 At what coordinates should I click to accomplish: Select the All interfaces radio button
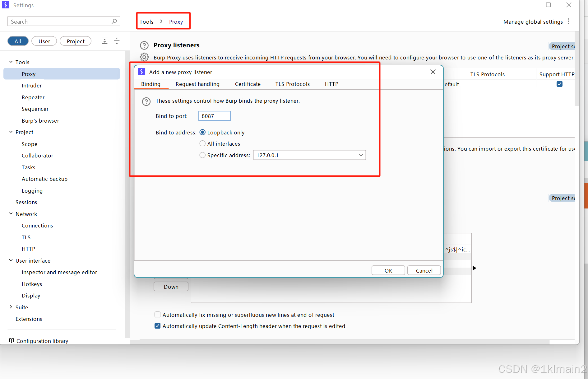(x=202, y=143)
